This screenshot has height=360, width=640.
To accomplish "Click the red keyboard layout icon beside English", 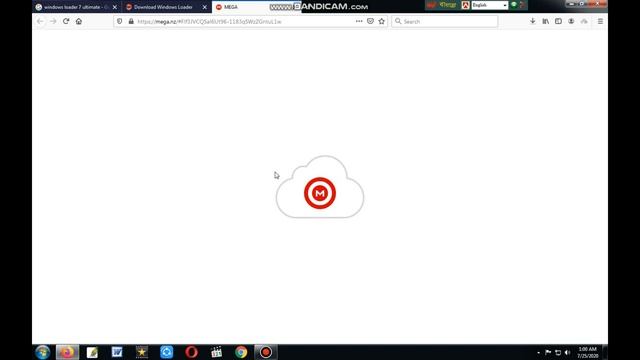I will 465,5.
